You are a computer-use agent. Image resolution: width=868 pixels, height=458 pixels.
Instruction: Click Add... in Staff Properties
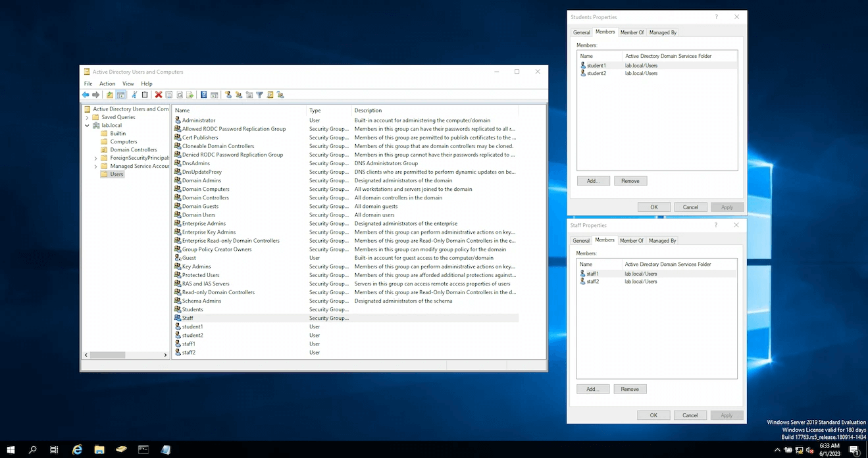pos(593,389)
